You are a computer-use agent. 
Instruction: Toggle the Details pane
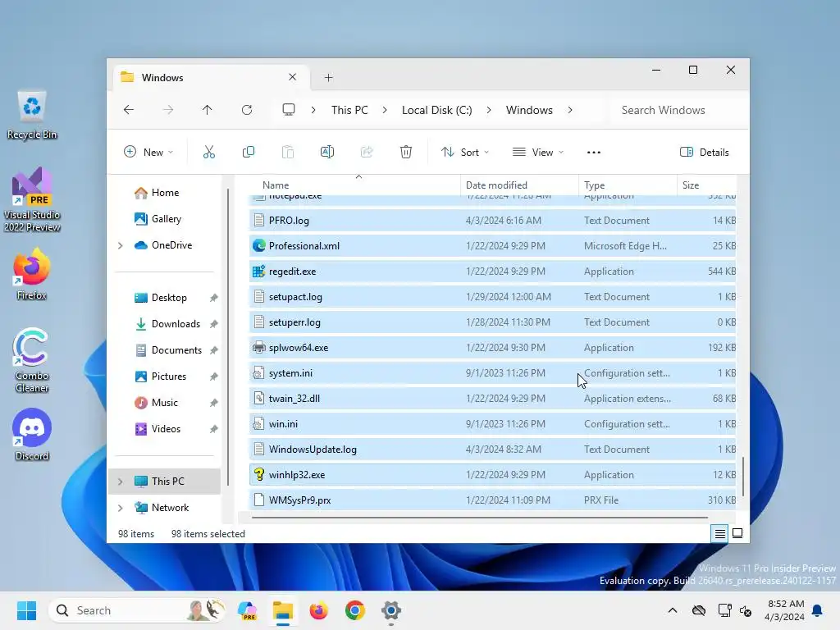704,152
